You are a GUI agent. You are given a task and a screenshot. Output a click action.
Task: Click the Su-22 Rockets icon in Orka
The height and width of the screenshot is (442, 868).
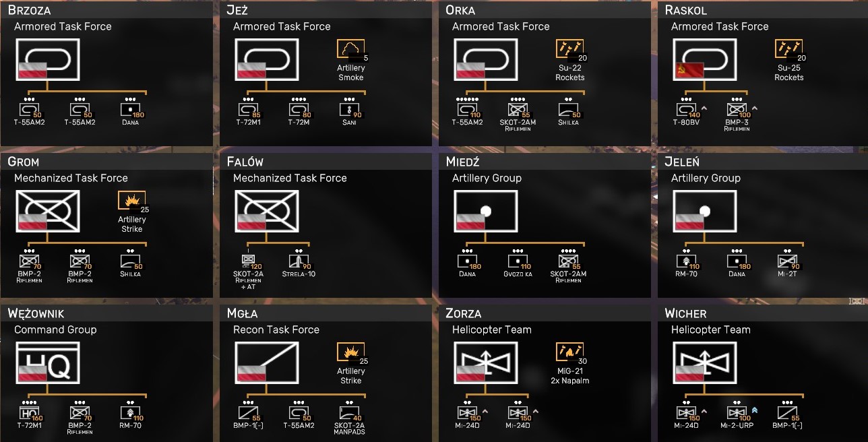click(x=569, y=50)
